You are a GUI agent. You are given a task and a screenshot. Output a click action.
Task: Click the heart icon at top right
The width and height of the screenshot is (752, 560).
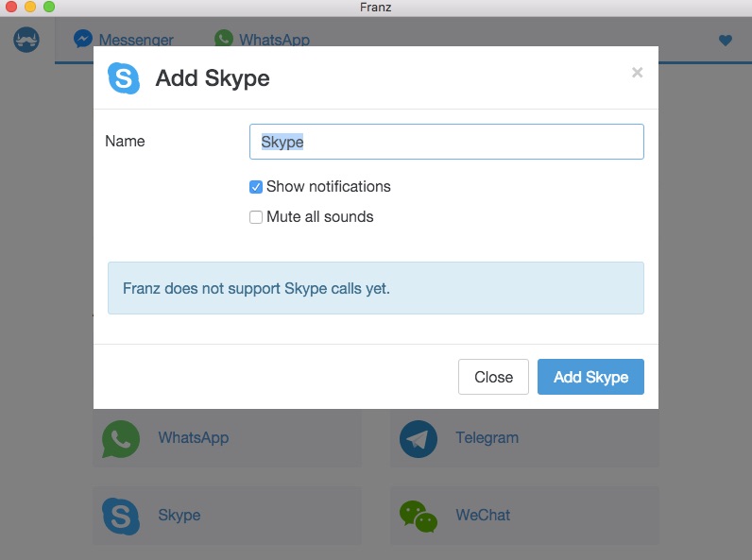(726, 41)
